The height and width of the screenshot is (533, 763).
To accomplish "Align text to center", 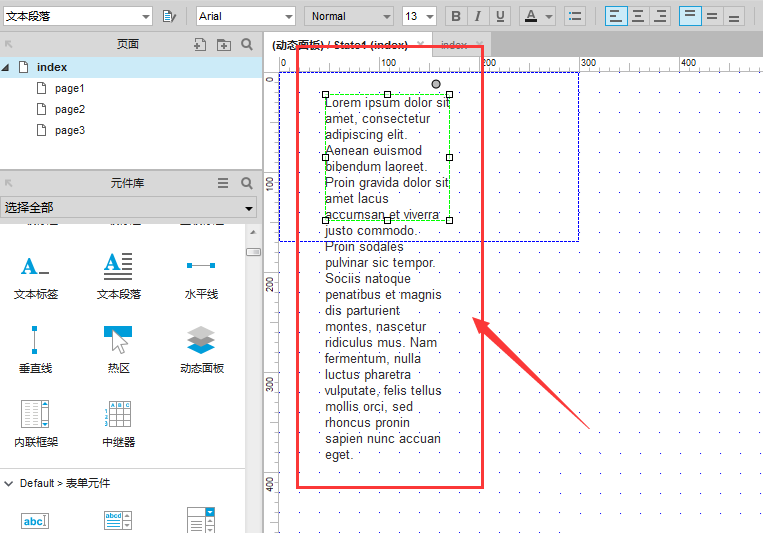I will pos(638,16).
